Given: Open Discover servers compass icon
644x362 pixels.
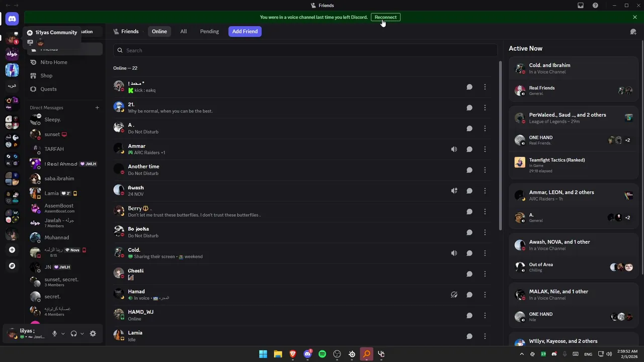Looking at the screenshot, I should tap(12, 266).
